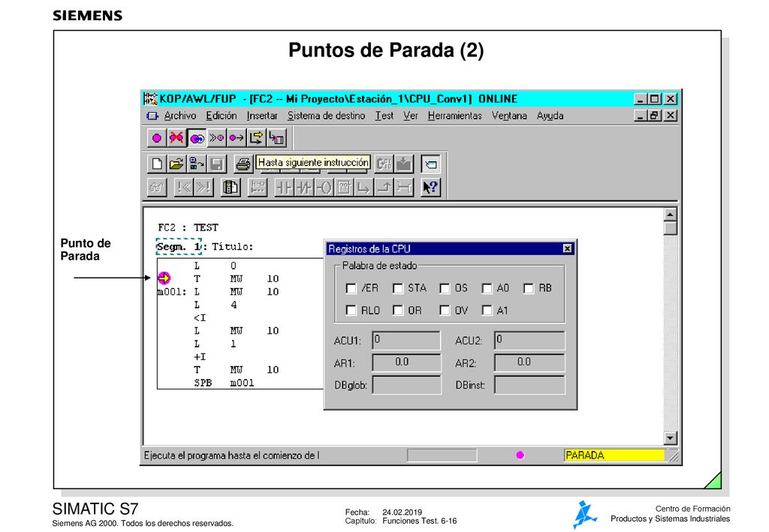Set a breakpoint with the magenta circle icon
The height and width of the screenshot is (532, 769).
(156, 138)
